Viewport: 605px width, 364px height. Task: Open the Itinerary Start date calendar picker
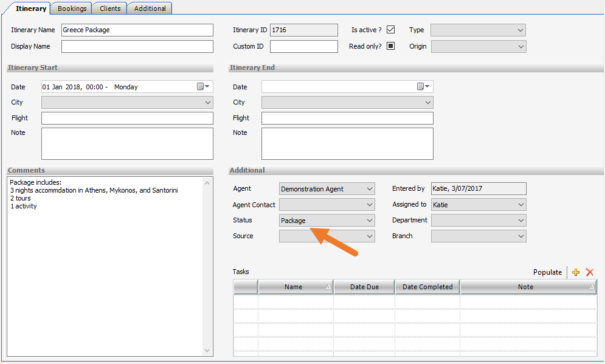pos(203,87)
